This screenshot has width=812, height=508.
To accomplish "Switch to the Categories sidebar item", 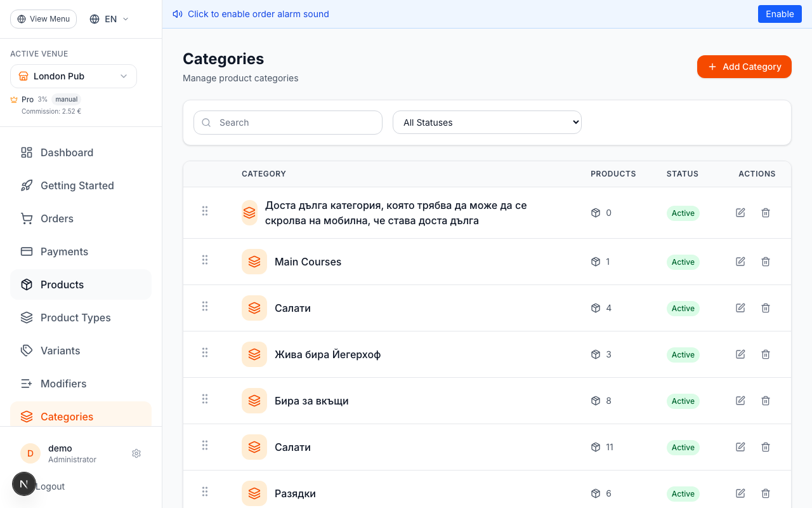I will tap(67, 417).
